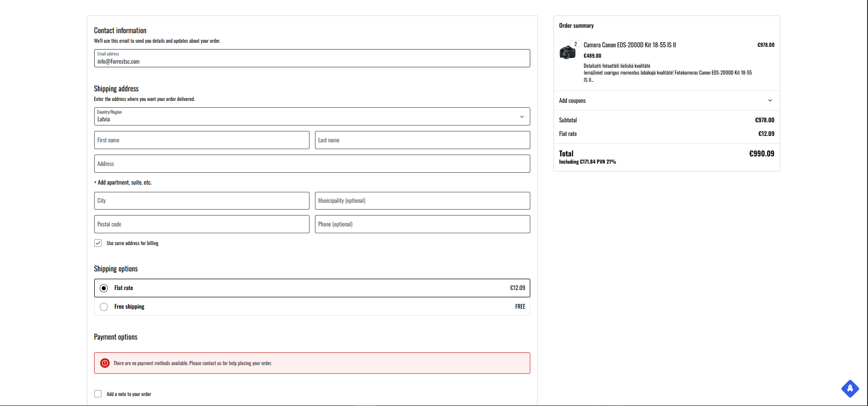Screen dimensions: 868x406
Task: Select the Flat rate shipping option
Action: pos(104,288)
